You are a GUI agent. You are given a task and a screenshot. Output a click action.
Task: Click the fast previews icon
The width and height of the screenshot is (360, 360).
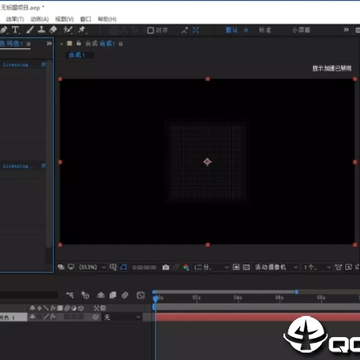coord(348,267)
